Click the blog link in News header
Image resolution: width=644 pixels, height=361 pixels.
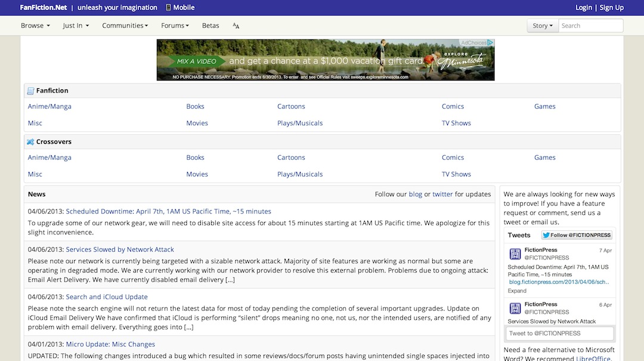(x=415, y=194)
